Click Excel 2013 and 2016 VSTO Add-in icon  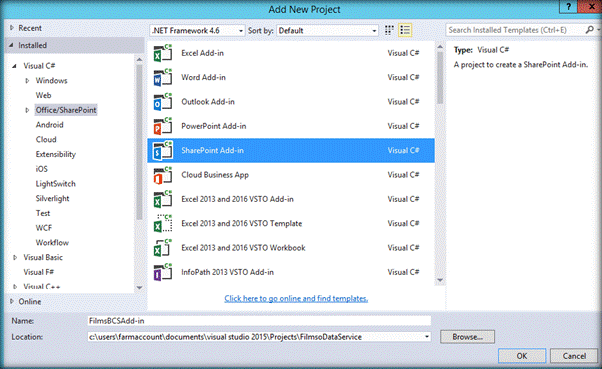point(162,199)
